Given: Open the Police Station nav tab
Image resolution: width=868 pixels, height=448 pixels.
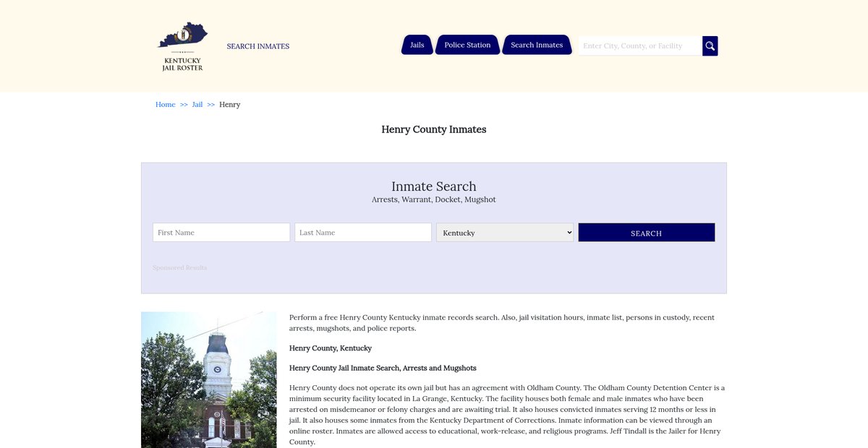Looking at the screenshot, I should pyautogui.click(x=467, y=45).
